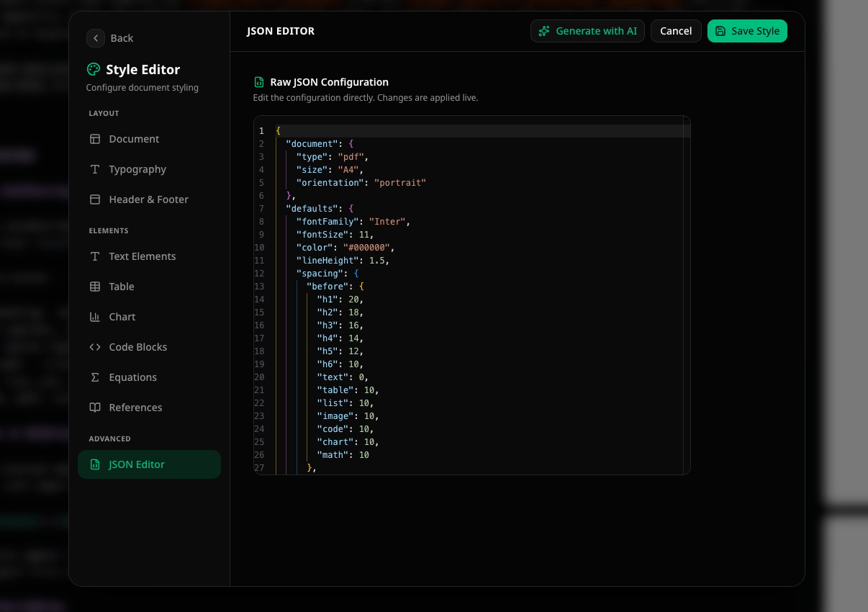Click the "document" key on line 2

312,144
